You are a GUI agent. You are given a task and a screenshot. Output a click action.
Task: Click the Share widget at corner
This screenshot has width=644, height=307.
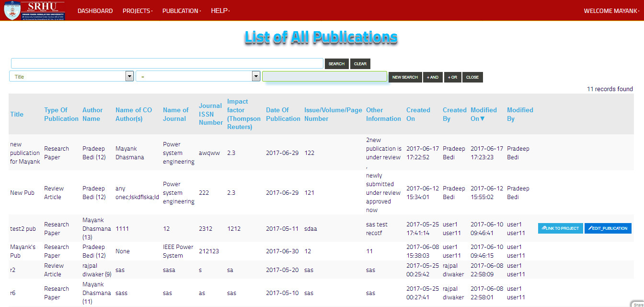(x=637, y=304)
